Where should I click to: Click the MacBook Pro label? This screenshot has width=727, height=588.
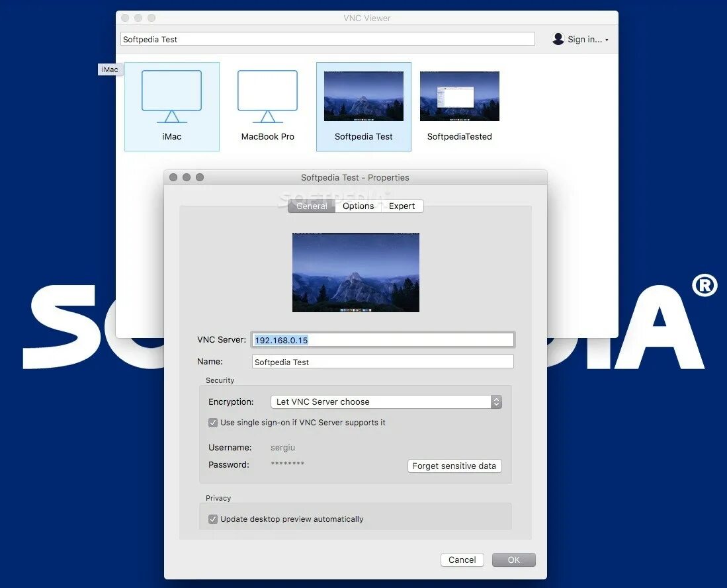267,136
